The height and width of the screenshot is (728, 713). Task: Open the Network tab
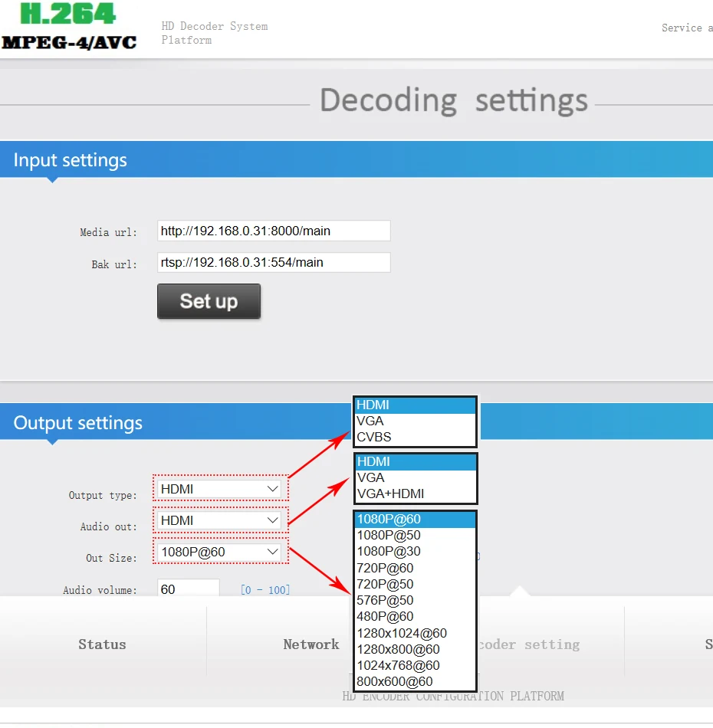pos(311,644)
